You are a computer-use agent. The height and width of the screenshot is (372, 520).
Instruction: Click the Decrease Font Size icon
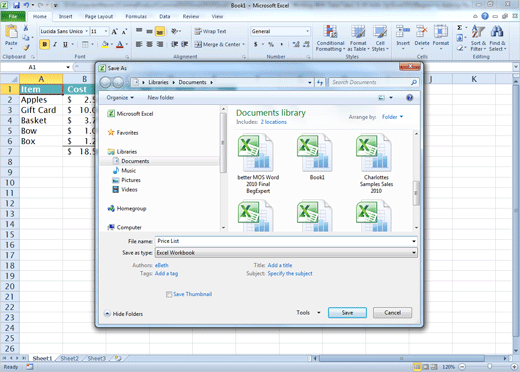pyautogui.click(x=124, y=32)
